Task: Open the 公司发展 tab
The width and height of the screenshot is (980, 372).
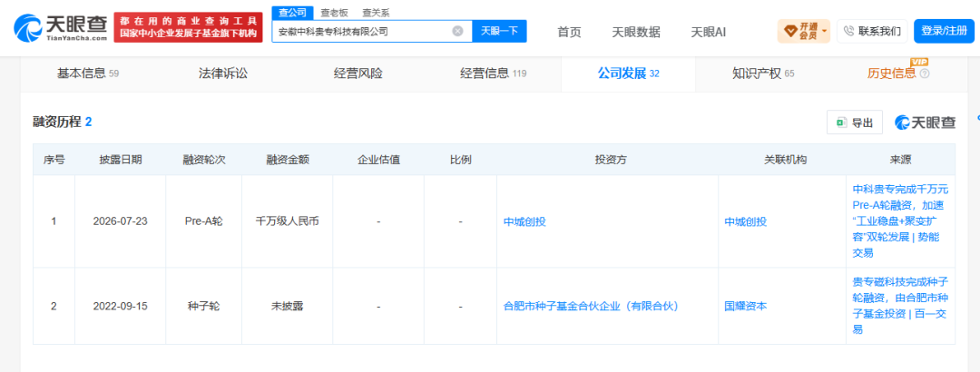Action: point(628,73)
